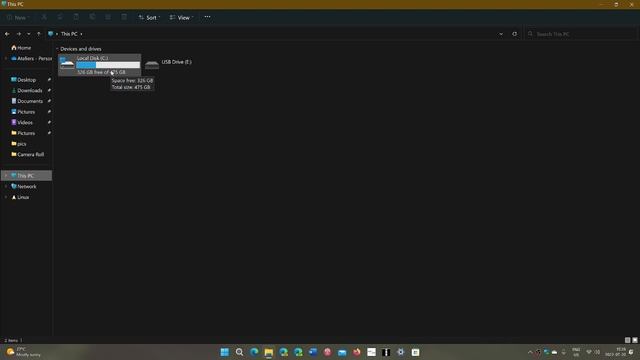
Task: Focus the Search This PC field
Action: point(581,34)
